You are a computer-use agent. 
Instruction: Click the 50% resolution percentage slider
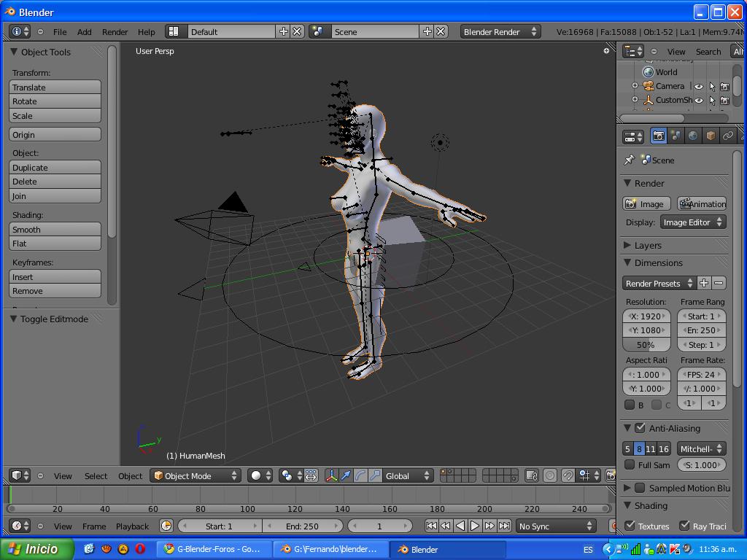pos(646,344)
